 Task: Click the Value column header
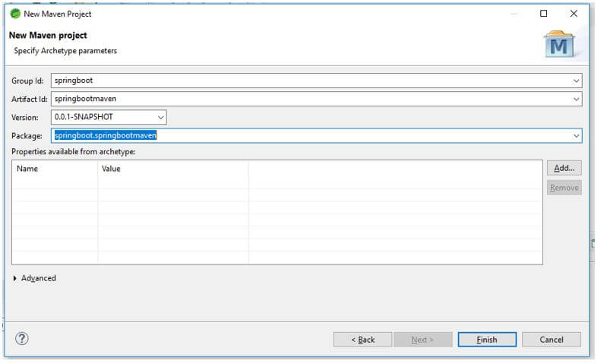[x=173, y=169]
